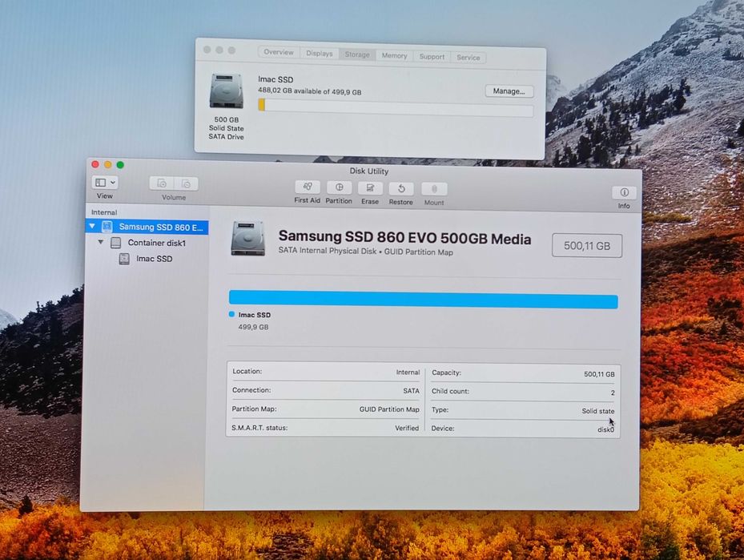Click the Container disk1 sidebar icon

click(x=115, y=243)
